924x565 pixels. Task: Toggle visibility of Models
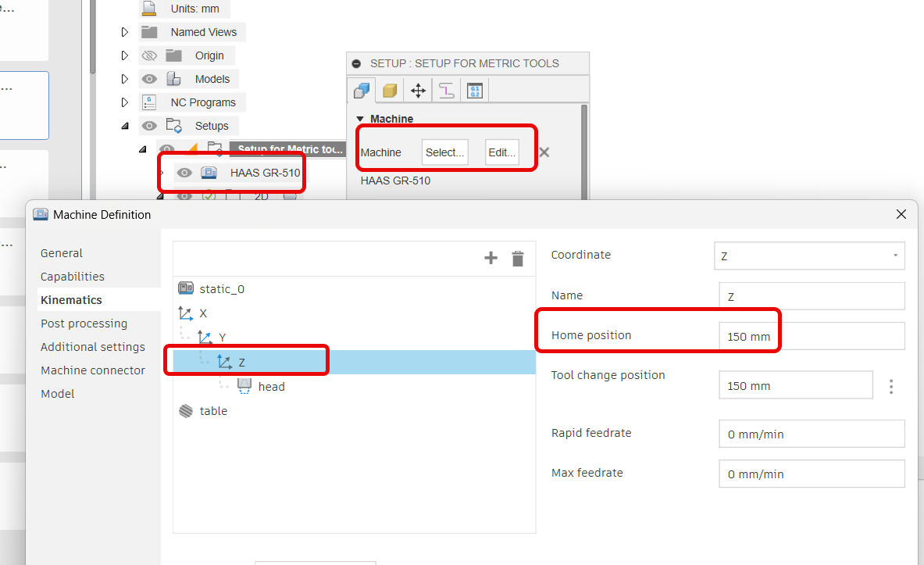coord(149,79)
